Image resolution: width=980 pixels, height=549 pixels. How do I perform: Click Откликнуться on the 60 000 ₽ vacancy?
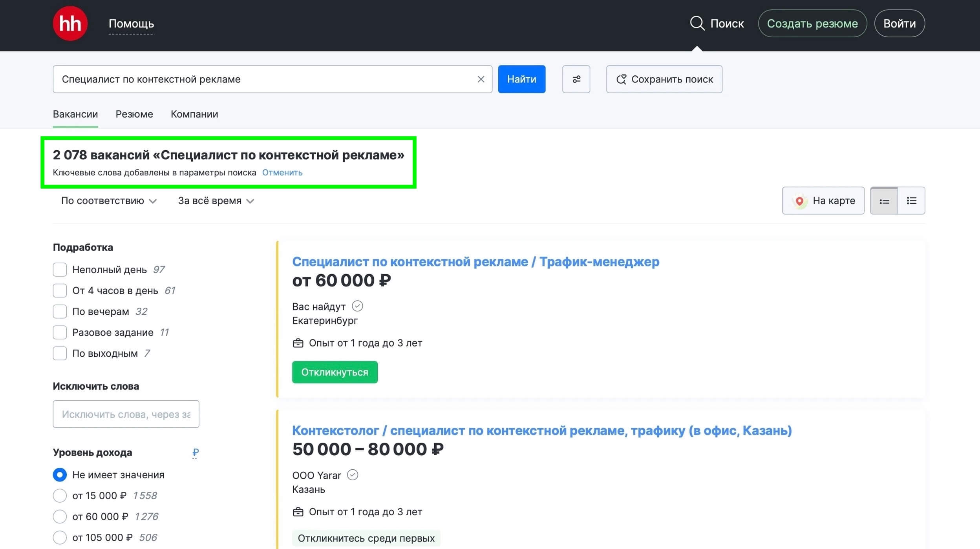coord(335,372)
